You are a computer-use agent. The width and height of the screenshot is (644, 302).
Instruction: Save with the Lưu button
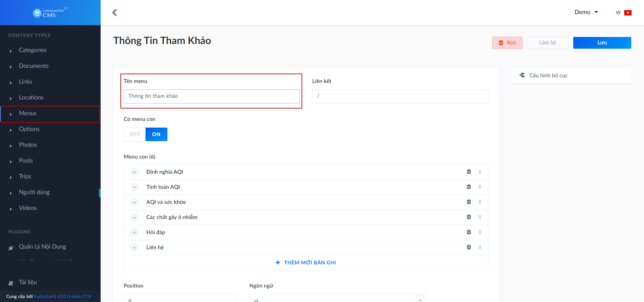click(602, 43)
